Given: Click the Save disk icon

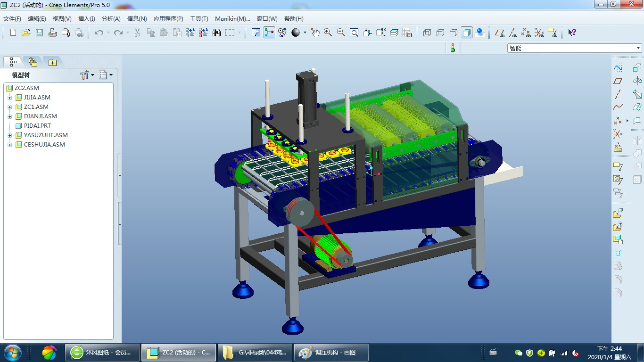Looking at the screenshot, I should [39, 33].
